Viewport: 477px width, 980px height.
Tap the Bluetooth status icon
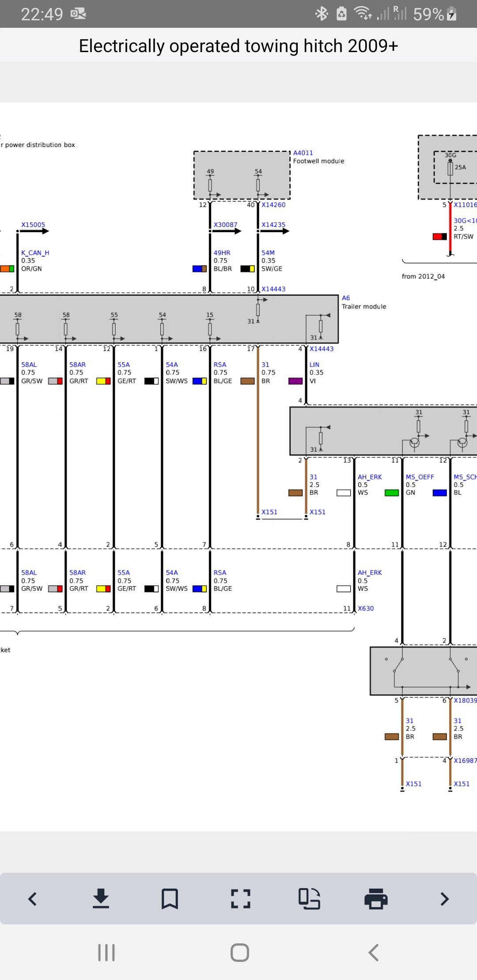[x=322, y=14]
